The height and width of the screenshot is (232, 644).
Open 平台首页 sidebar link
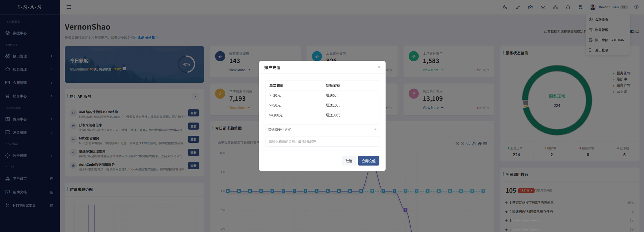30,179
